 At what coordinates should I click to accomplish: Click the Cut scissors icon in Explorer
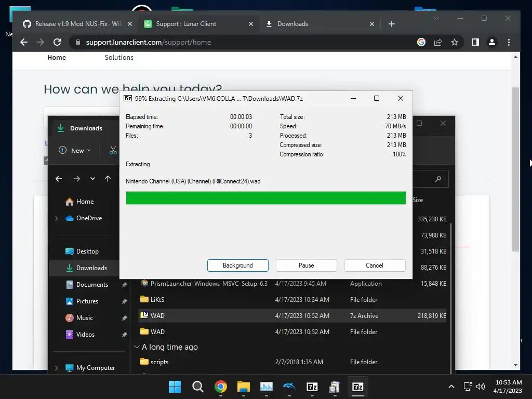(x=113, y=150)
